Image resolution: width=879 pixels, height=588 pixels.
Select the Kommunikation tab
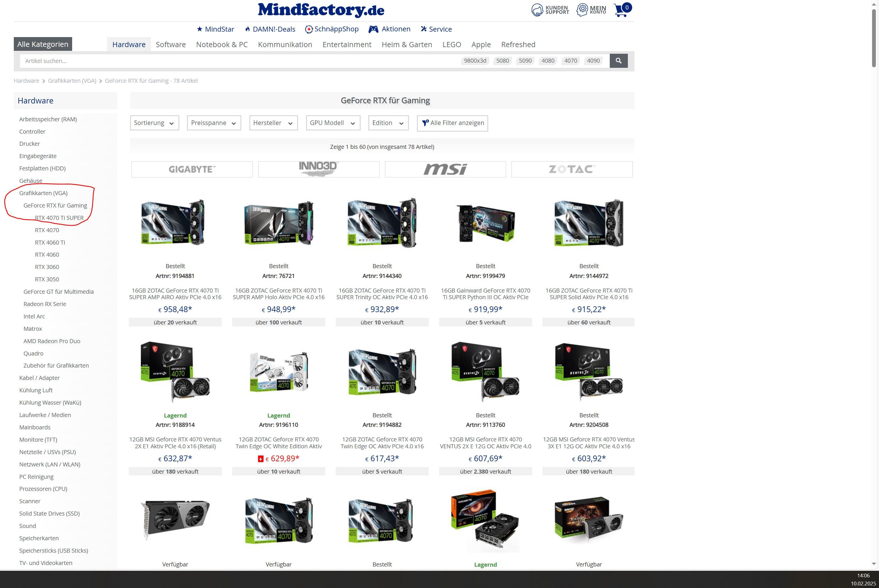click(x=285, y=45)
